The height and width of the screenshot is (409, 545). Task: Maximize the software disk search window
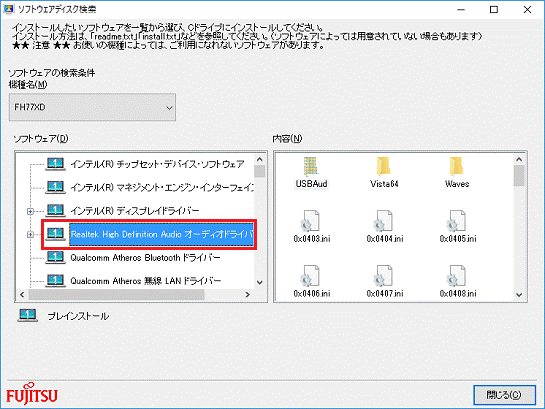(494, 9)
